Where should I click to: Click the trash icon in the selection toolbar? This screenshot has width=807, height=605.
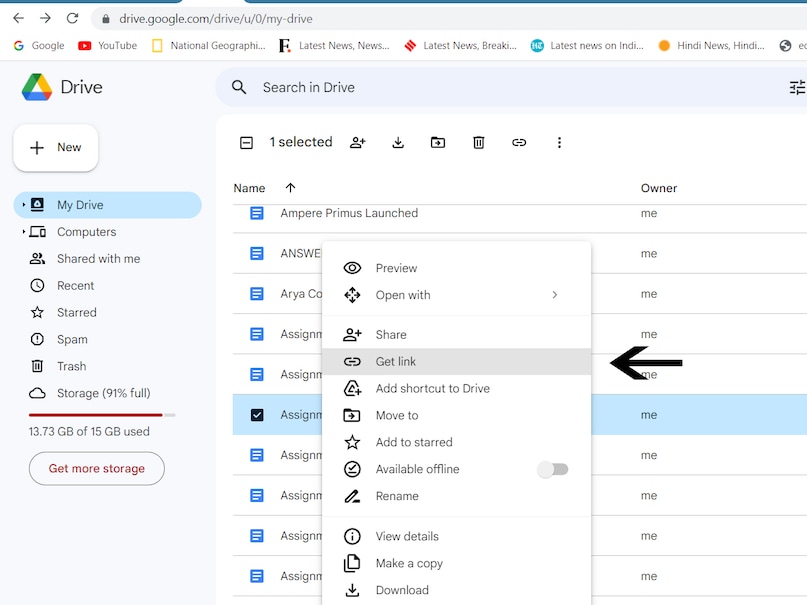479,143
